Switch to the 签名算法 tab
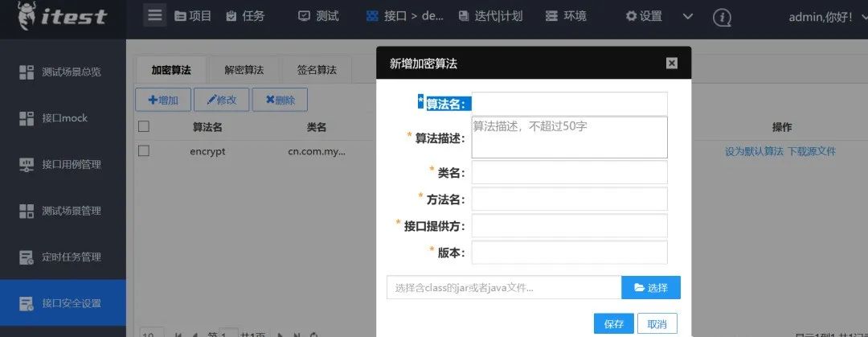This screenshot has width=868, height=337. click(317, 71)
